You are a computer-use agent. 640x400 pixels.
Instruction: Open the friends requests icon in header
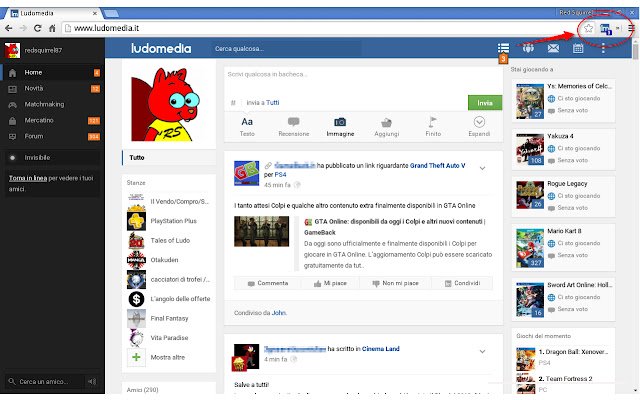click(x=528, y=48)
